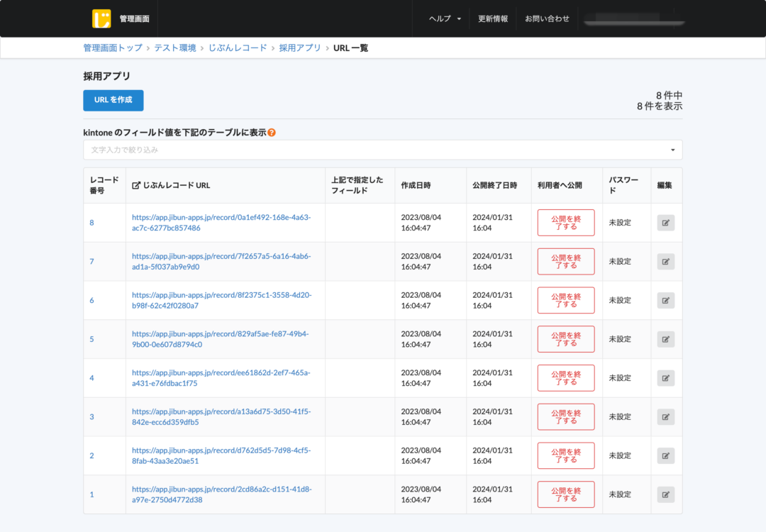Click the orange help question mark icon
This screenshot has height=532, width=766.
pyautogui.click(x=272, y=133)
